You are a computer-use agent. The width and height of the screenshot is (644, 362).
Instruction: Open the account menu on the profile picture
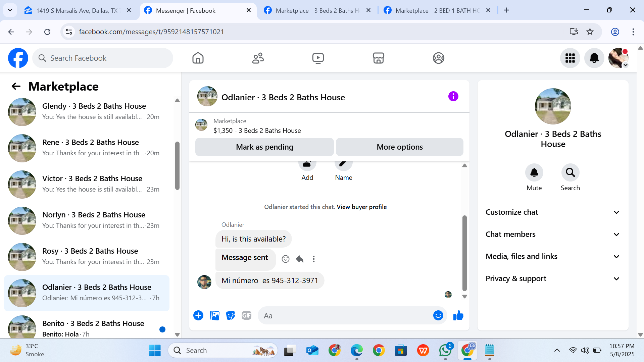coord(618,58)
